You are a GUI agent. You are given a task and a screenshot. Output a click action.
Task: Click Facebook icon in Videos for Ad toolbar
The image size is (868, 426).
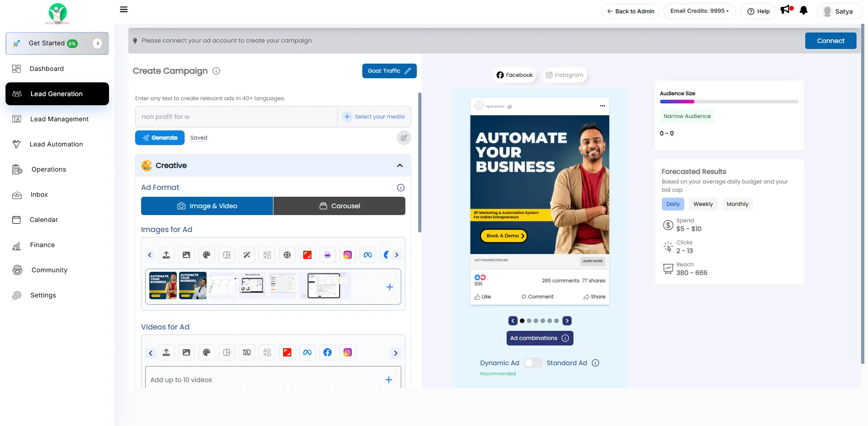coord(328,352)
